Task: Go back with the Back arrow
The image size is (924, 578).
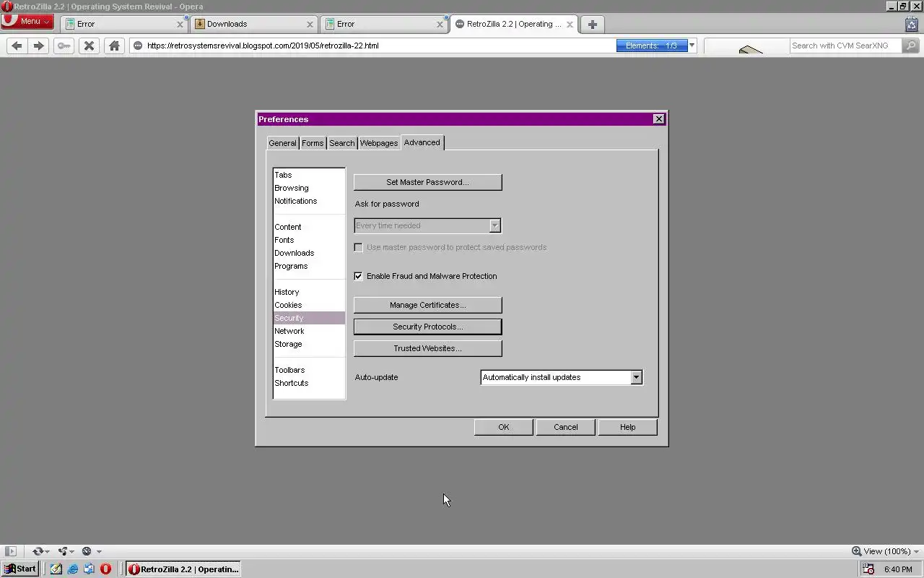Action: (17, 46)
